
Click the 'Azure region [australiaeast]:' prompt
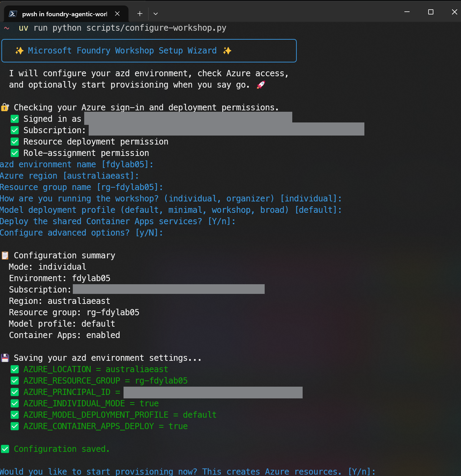click(x=69, y=176)
